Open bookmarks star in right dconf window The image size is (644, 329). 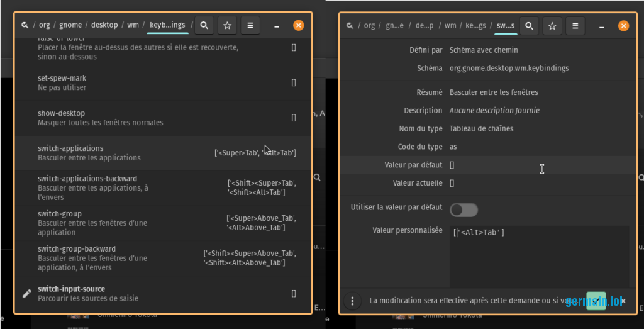pyautogui.click(x=552, y=26)
